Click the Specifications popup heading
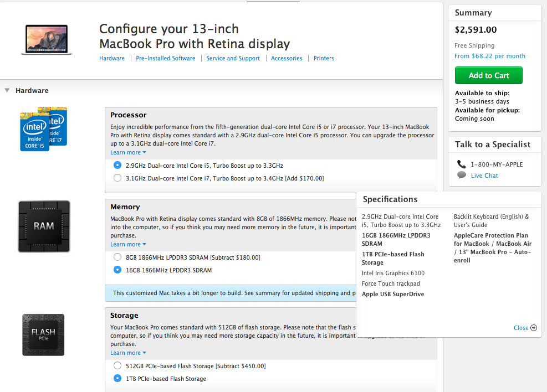This screenshot has height=392, width=547. tap(390, 199)
